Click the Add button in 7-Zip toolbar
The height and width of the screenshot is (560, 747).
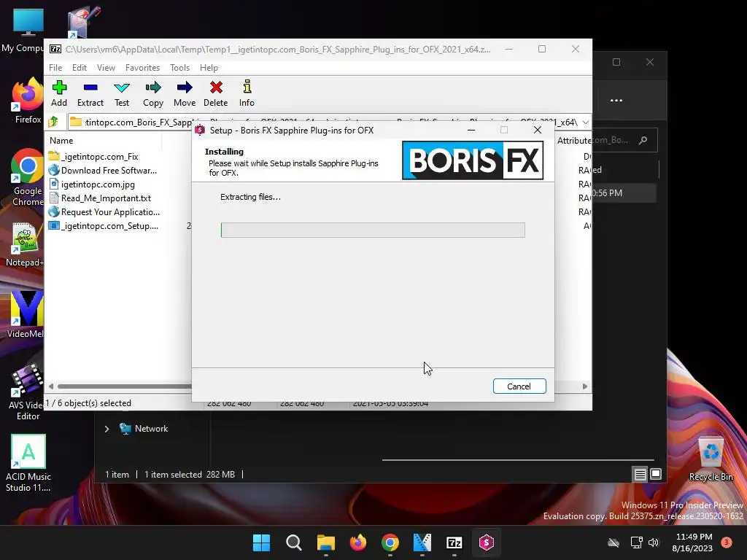(x=59, y=93)
